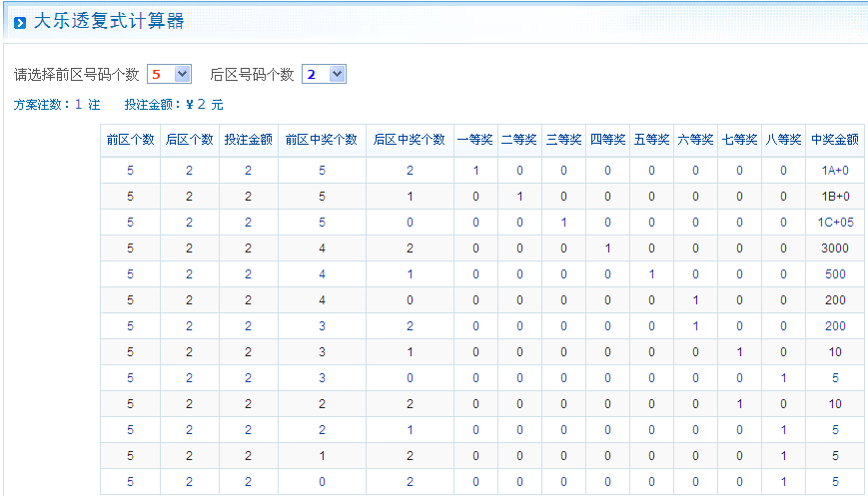
Task: Click the 五等奖 column header
Action: (x=651, y=140)
